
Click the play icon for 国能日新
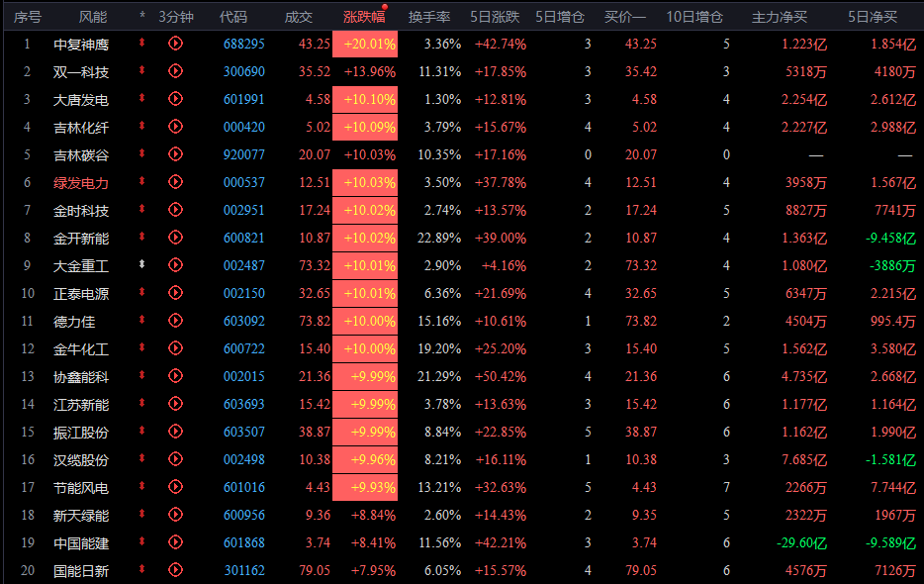pos(176,570)
